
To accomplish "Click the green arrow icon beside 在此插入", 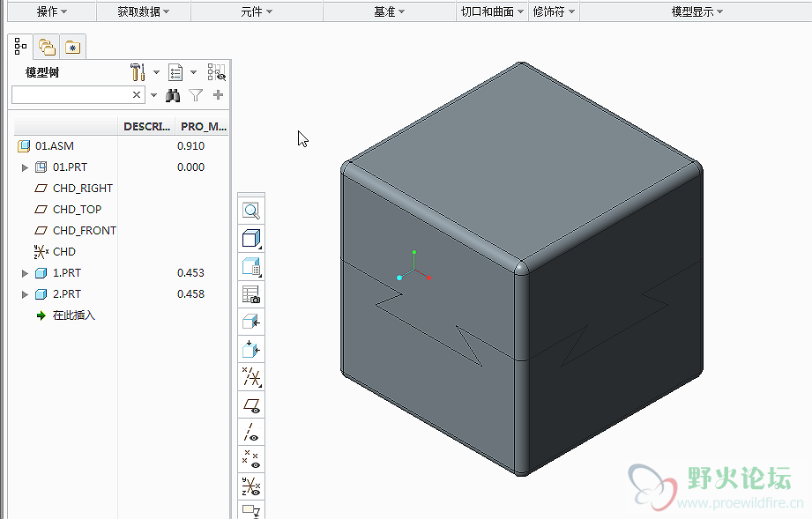I will pyautogui.click(x=41, y=315).
